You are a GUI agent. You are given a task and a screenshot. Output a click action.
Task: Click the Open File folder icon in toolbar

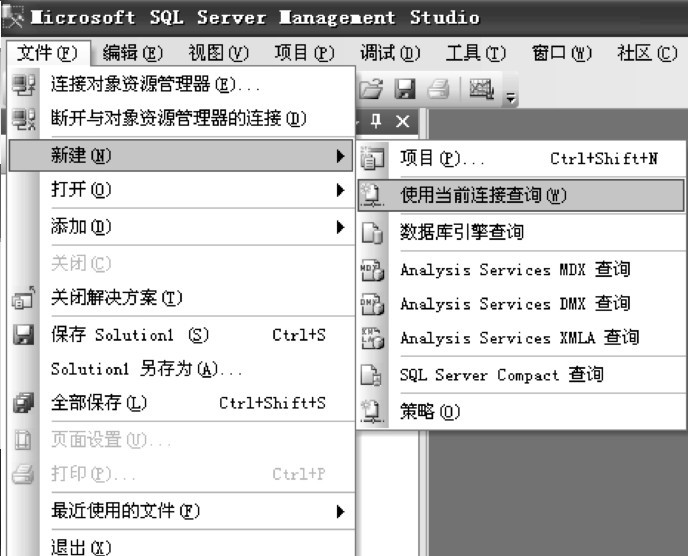[371, 89]
